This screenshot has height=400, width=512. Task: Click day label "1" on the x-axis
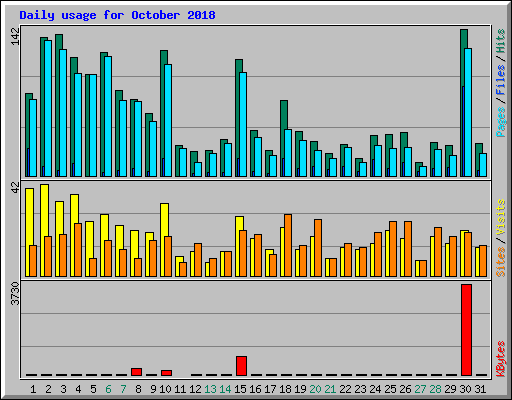pyautogui.click(x=33, y=389)
